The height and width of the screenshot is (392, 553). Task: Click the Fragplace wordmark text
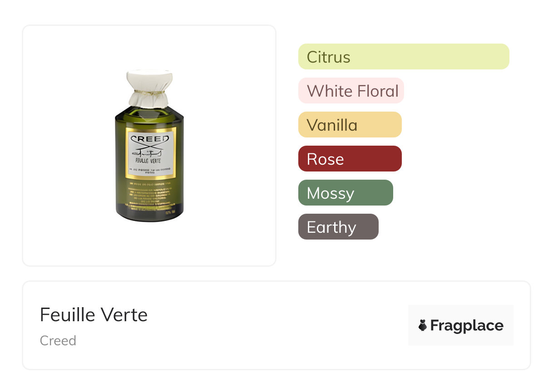click(467, 325)
